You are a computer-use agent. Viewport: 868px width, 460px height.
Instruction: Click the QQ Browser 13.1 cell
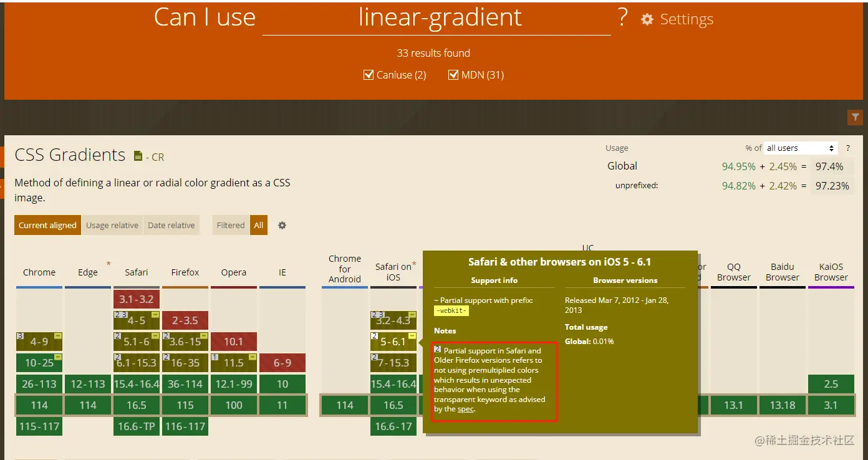[734, 405]
